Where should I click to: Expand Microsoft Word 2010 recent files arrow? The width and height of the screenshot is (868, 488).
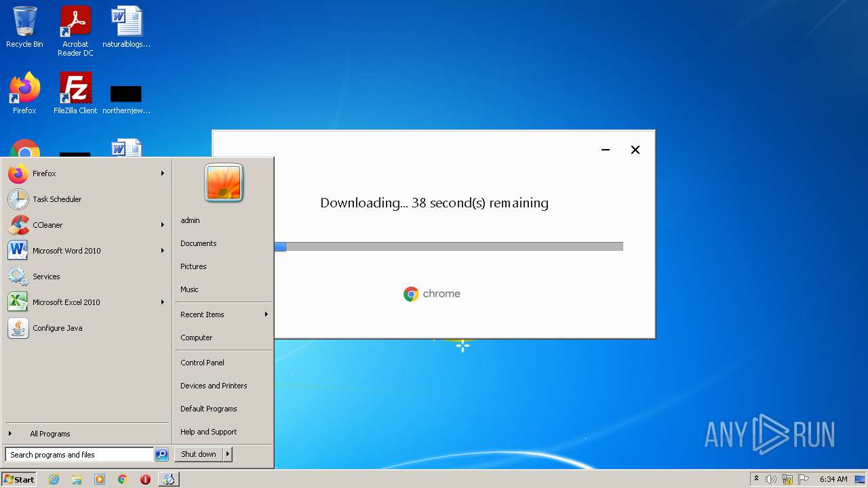pos(163,251)
